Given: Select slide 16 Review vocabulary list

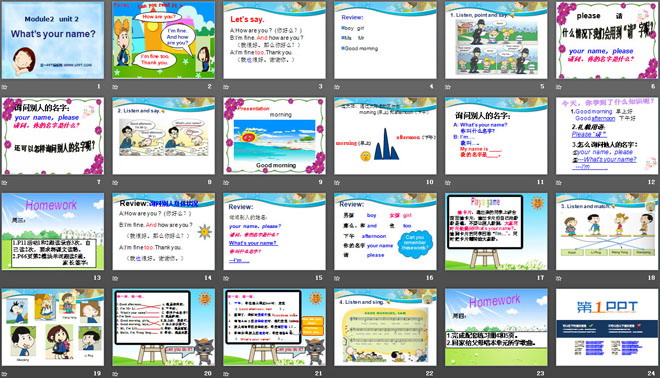Looking at the screenshot, I should [x=385, y=232].
